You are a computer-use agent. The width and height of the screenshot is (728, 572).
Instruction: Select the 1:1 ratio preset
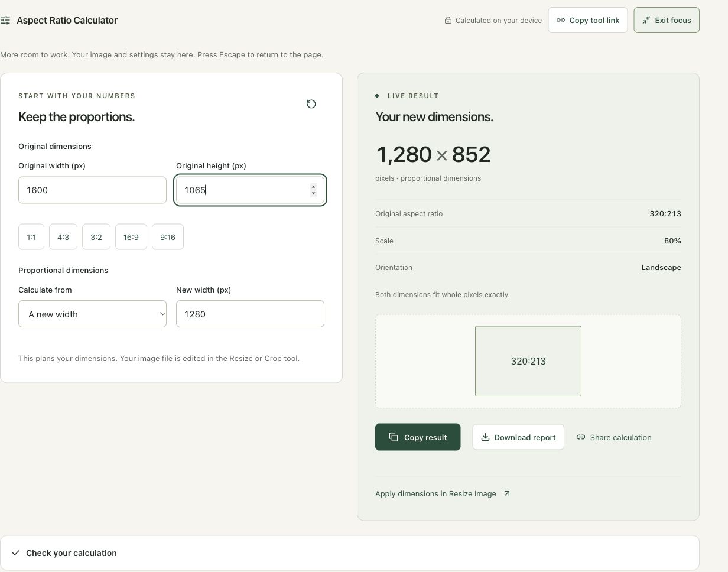pyautogui.click(x=31, y=237)
